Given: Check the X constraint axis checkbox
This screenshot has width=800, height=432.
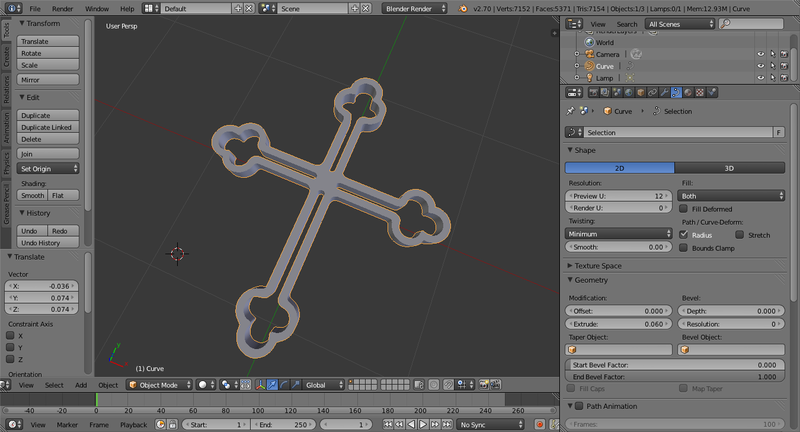Looking at the screenshot, I should [10, 336].
